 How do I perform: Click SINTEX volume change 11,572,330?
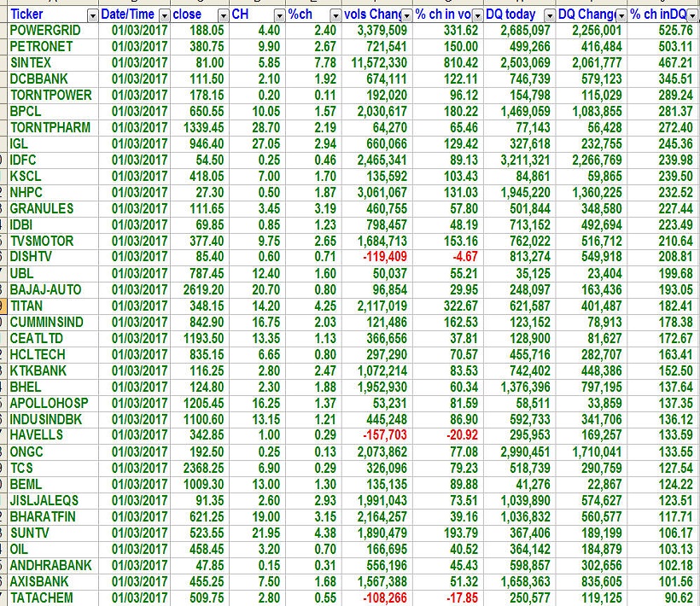(377, 63)
